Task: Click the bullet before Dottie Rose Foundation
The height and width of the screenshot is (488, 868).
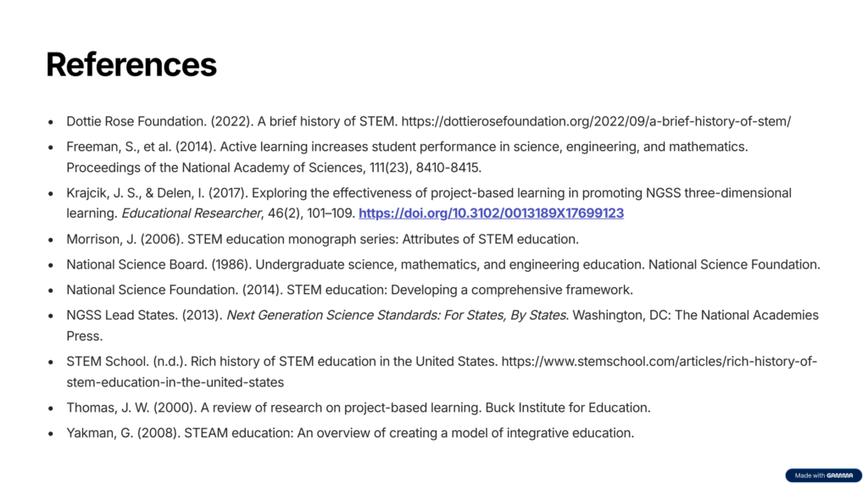Action: click(51, 122)
